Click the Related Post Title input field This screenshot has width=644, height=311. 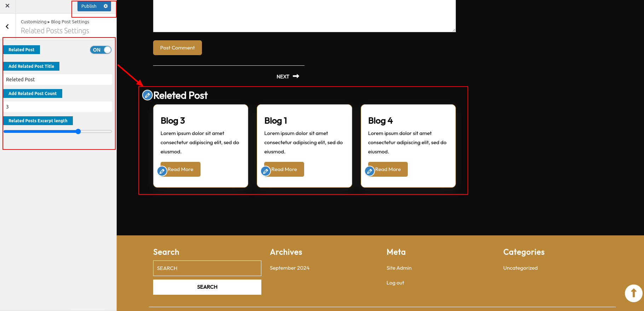tap(58, 80)
